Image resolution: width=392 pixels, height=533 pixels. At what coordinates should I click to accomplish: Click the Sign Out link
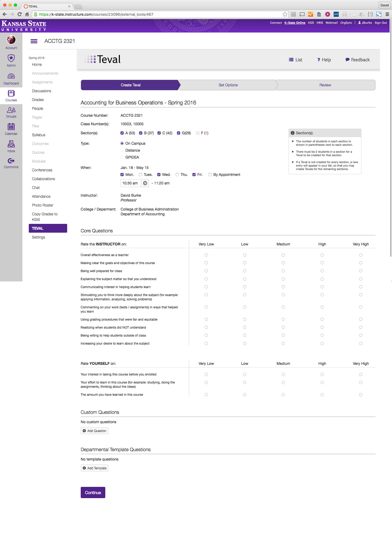tap(381, 23)
